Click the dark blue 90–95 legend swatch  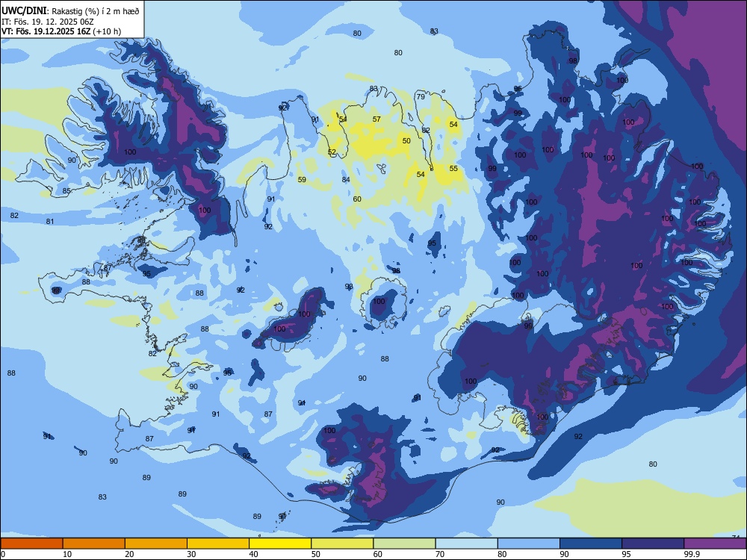[x=591, y=544]
